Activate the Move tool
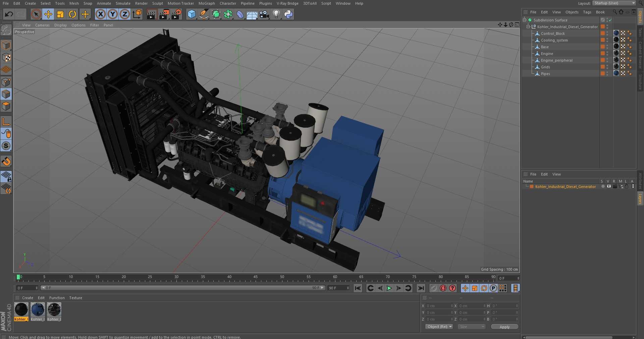644x339 pixels. [48, 14]
